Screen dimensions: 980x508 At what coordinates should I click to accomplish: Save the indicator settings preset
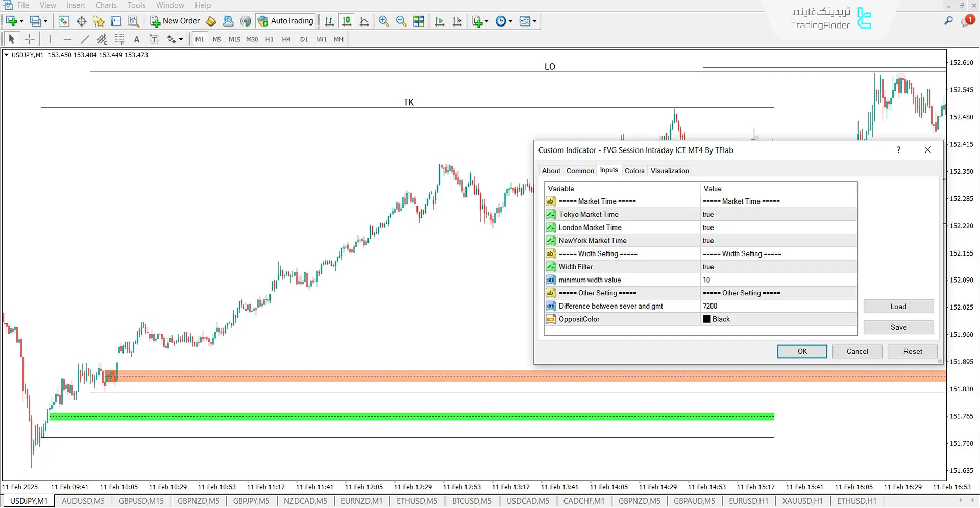coord(898,327)
